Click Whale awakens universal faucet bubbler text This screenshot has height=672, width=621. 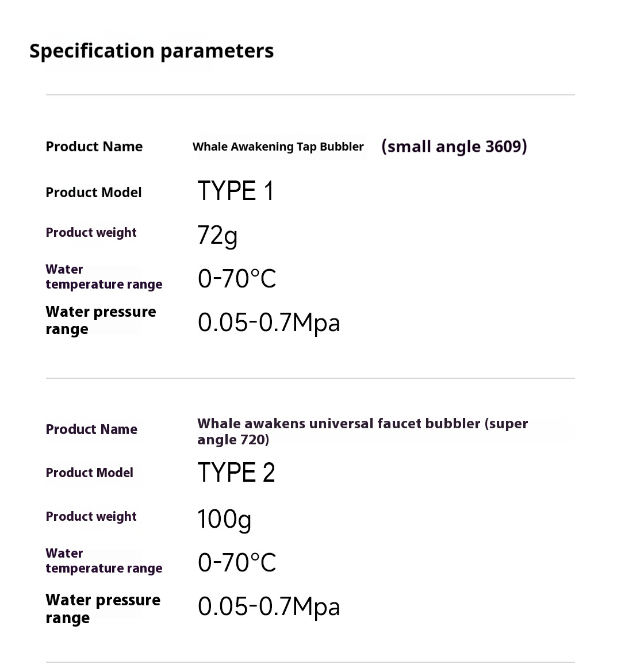363,432
